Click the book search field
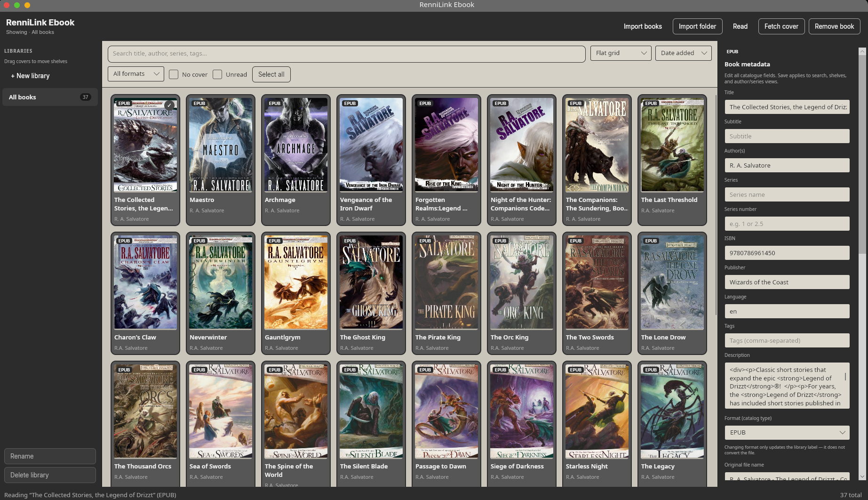 pyautogui.click(x=346, y=54)
